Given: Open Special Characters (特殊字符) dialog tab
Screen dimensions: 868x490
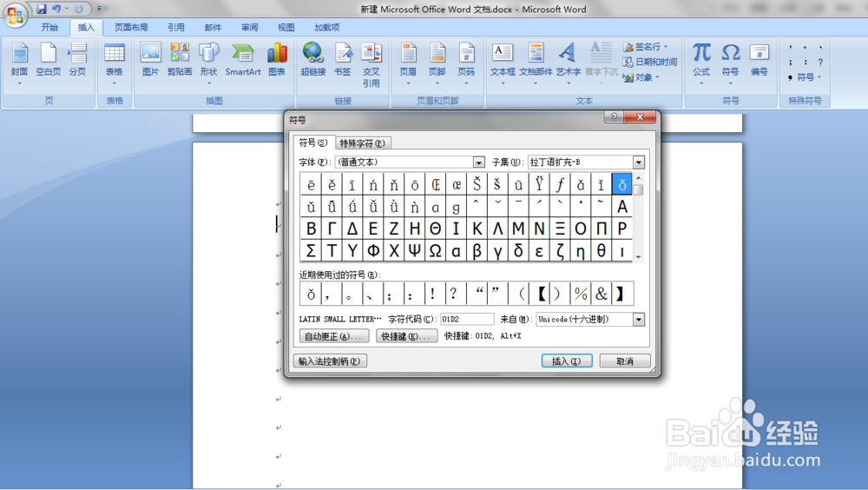Looking at the screenshot, I should (363, 143).
